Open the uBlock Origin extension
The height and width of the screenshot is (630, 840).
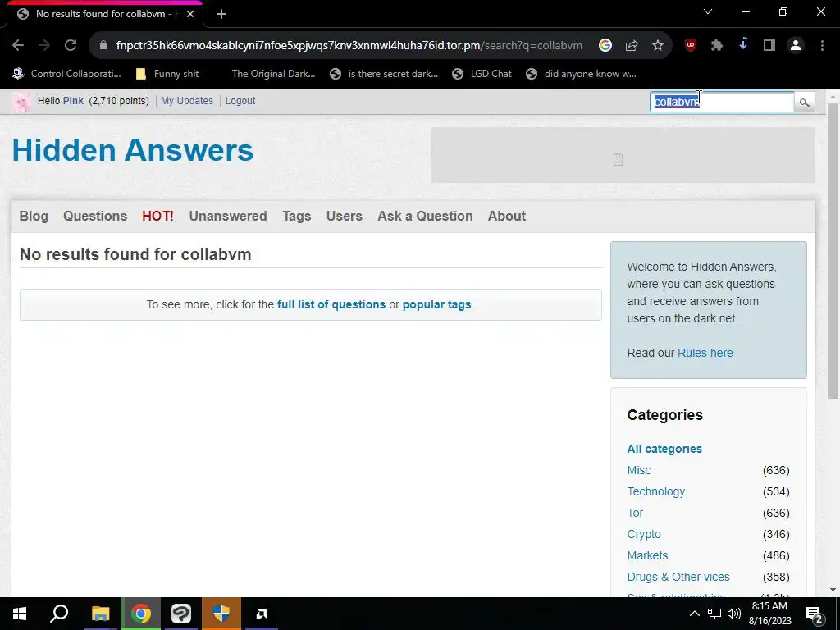click(x=691, y=46)
